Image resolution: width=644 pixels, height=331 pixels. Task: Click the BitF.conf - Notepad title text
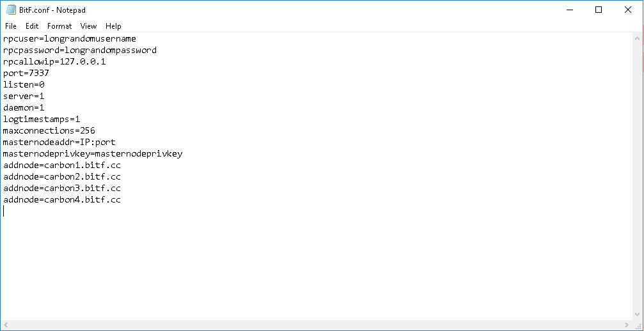click(x=52, y=10)
